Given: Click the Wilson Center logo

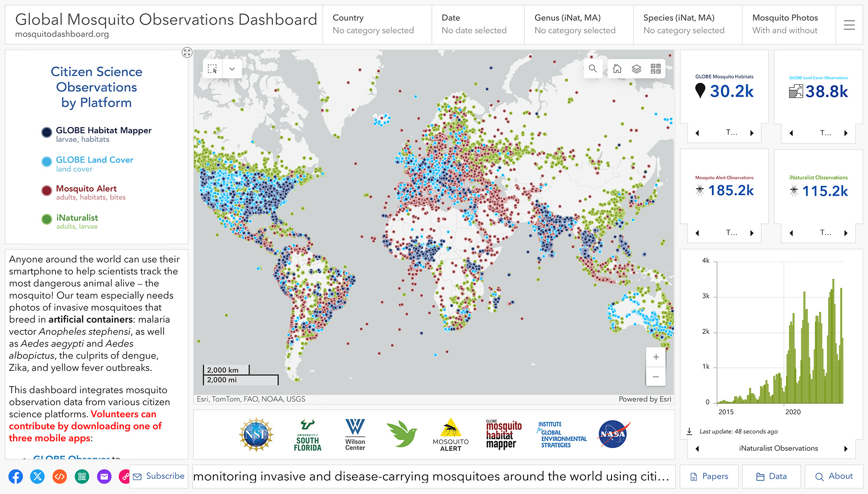Looking at the screenshot, I should tap(355, 435).
